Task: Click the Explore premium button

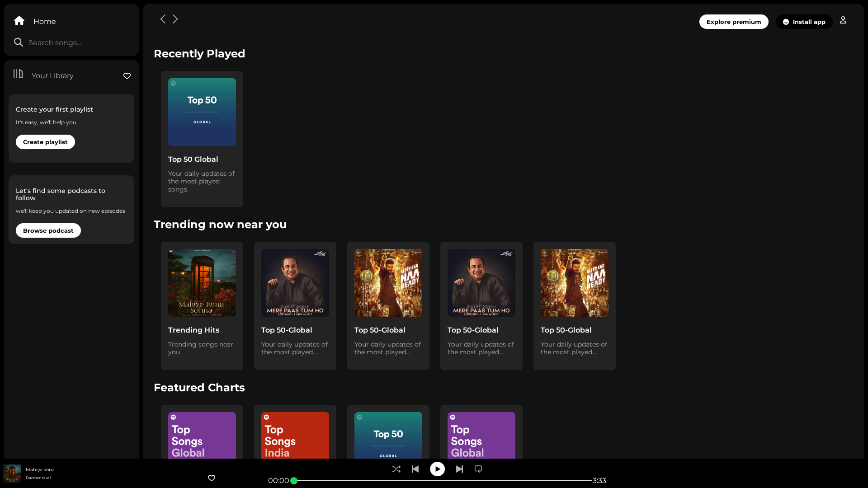Action: coord(734,22)
